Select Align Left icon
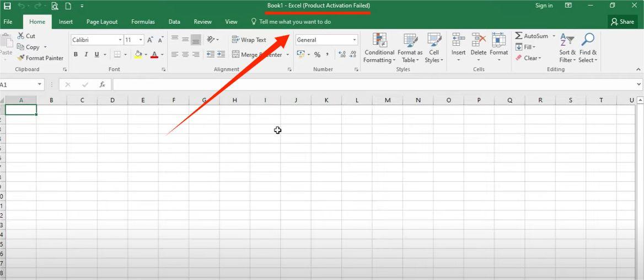This screenshot has height=280, width=644. click(175, 54)
